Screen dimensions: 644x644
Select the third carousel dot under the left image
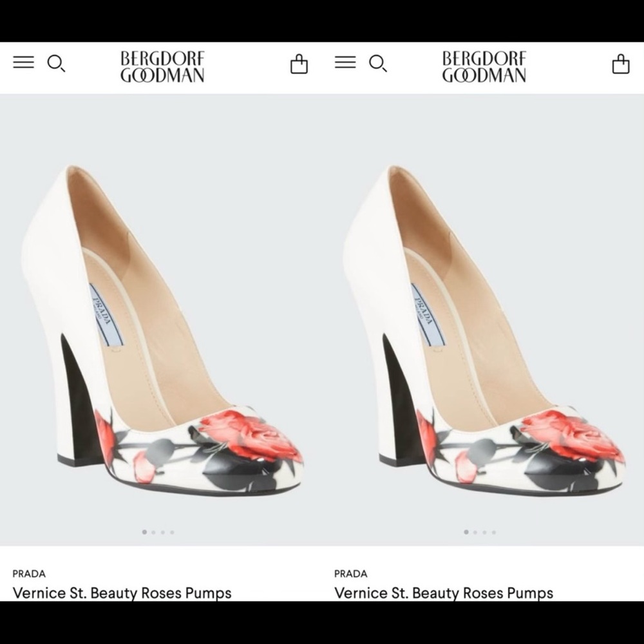point(164,532)
